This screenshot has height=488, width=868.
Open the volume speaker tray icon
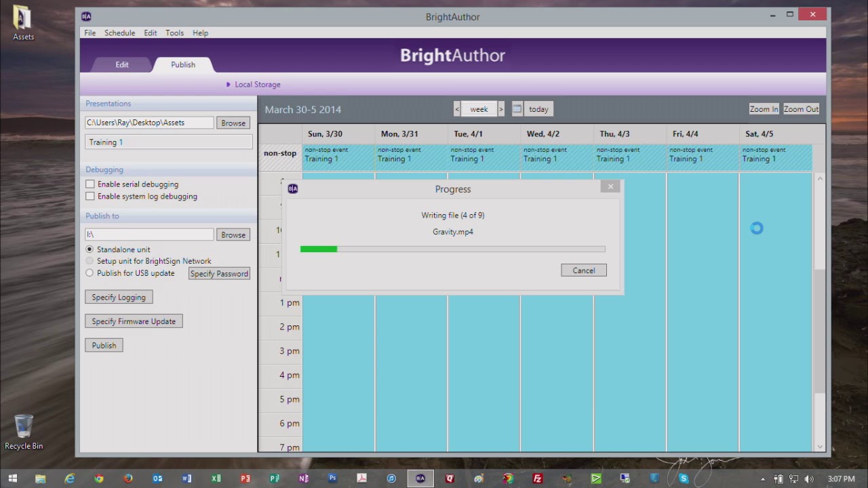point(808,479)
